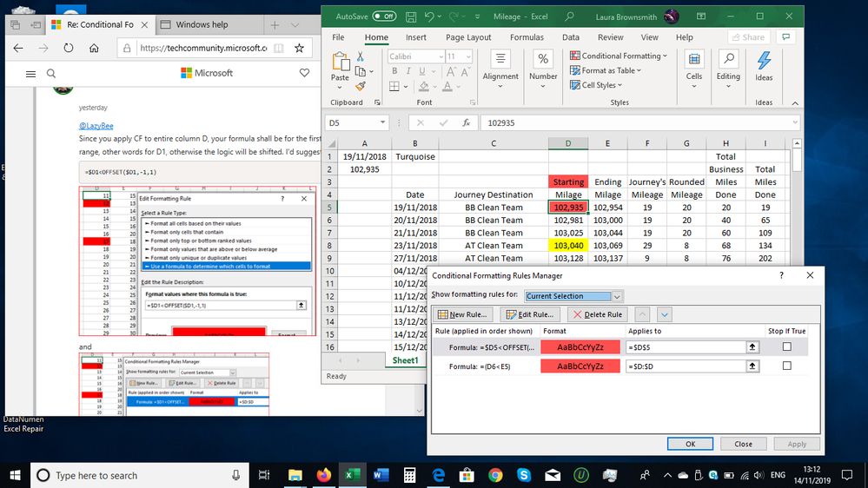
Task: Switch to the Page Layout tab
Action: point(468,37)
